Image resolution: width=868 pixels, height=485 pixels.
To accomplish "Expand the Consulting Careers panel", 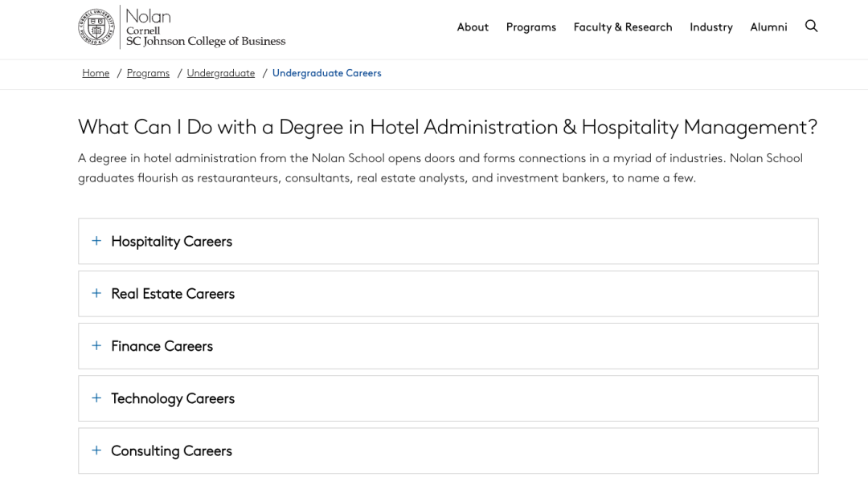I will (x=448, y=450).
